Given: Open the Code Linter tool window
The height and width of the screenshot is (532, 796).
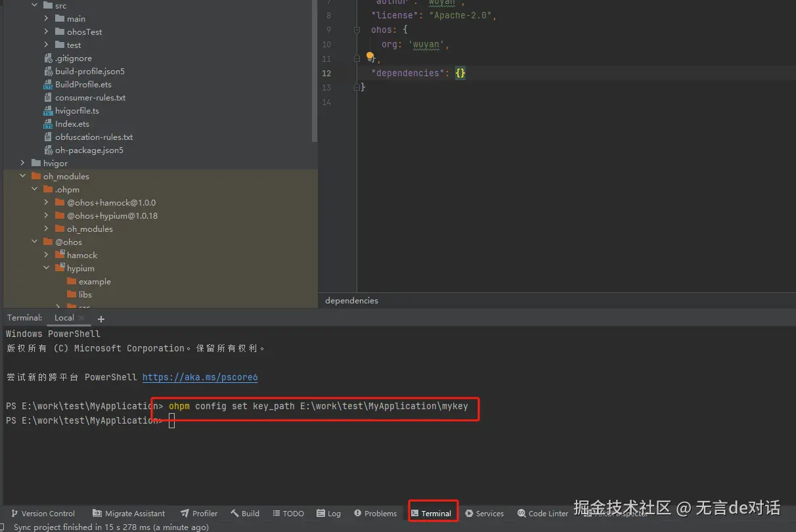Looking at the screenshot, I should [543, 513].
